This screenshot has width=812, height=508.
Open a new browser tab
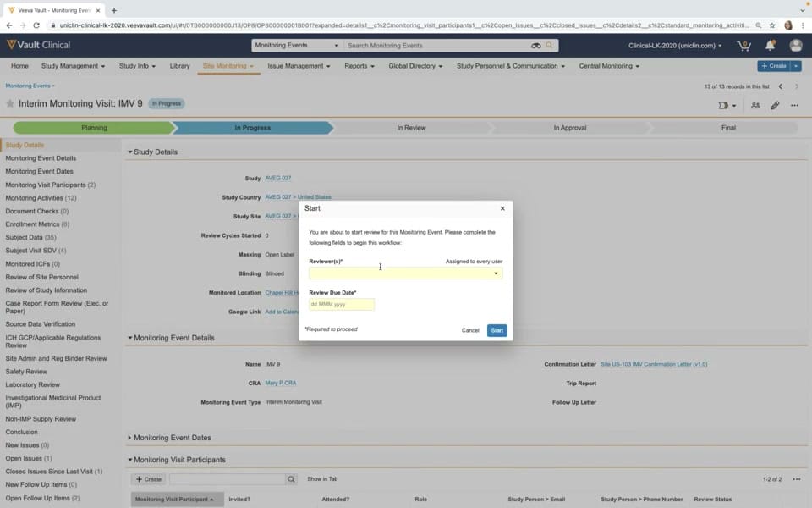(x=114, y=10)
